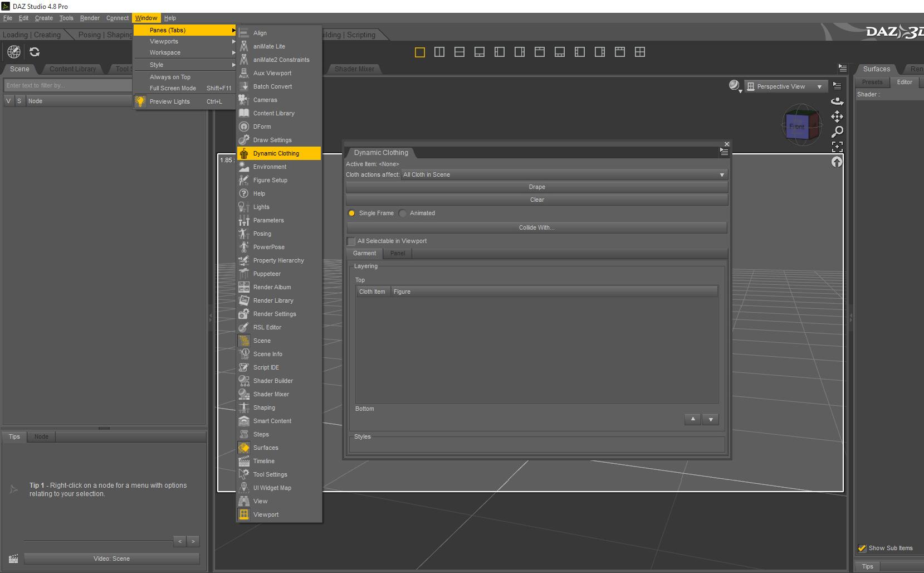Open Batch Convert pane
Screen dimensions: 924x573
click(279, 86)
